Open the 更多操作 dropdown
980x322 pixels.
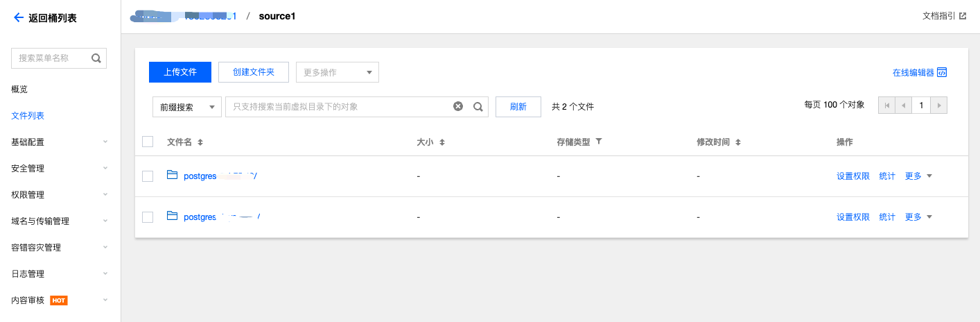338,72
